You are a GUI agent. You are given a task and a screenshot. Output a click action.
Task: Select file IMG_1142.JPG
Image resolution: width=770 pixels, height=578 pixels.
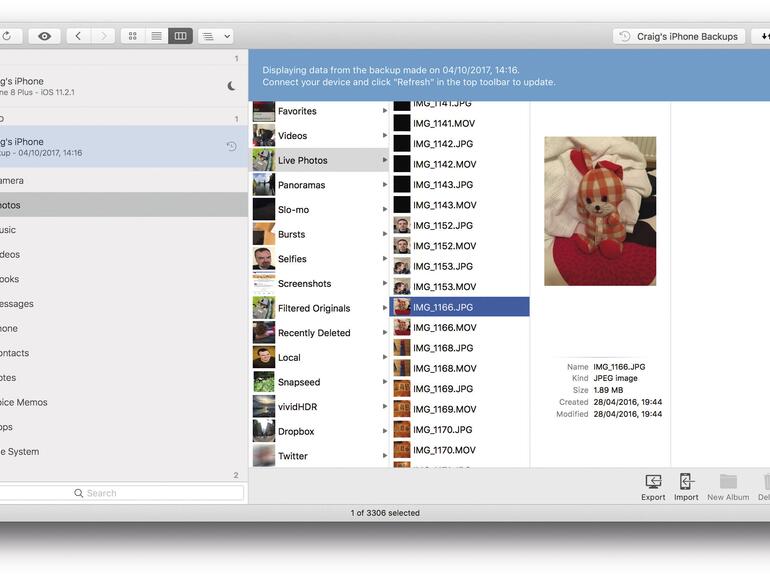(x=460, y=143)
